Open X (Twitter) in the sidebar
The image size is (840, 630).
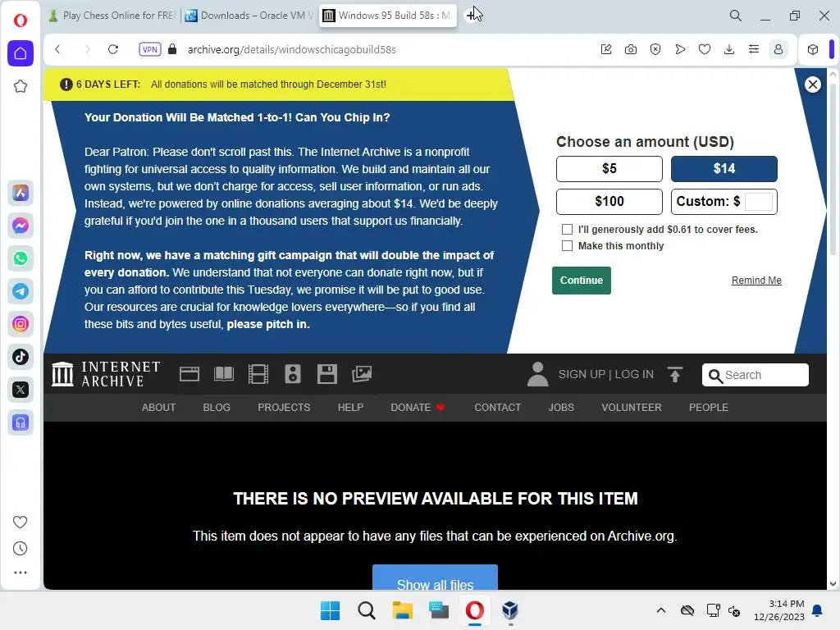[x=21, y=390]
